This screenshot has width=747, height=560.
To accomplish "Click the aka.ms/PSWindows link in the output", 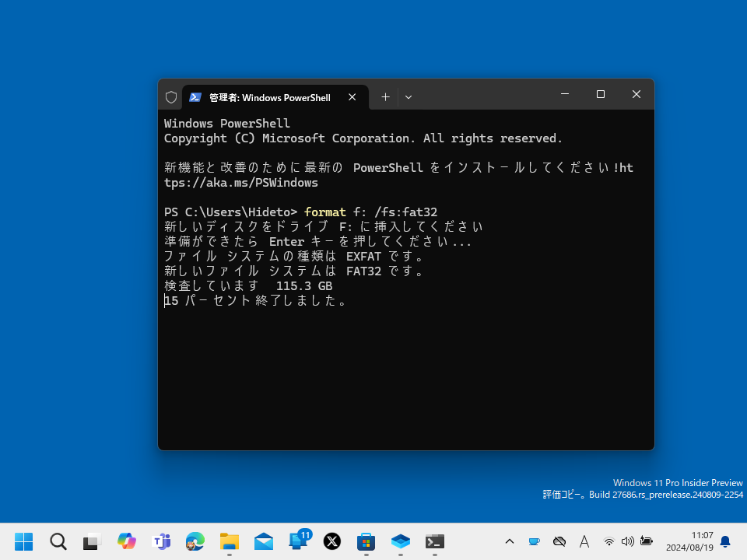I will click(x=241, y=182).
